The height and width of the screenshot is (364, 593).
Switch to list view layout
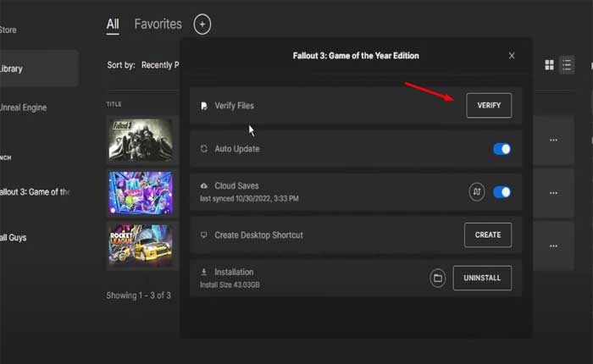pos(567,64)
